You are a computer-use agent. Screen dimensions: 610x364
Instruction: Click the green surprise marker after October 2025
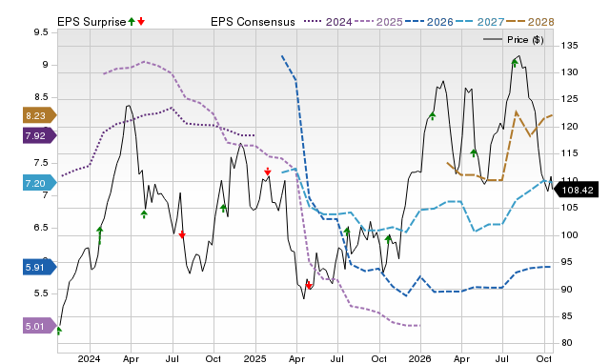tap(388, 239)
